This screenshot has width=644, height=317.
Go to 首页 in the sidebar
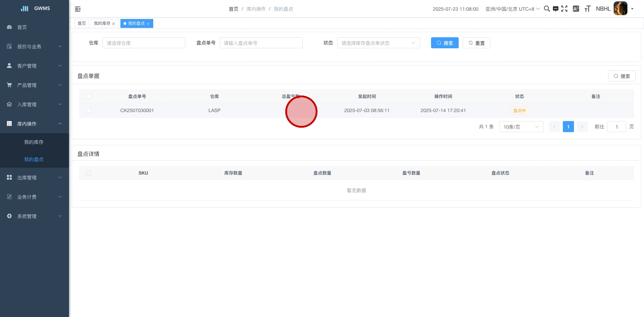22,27
